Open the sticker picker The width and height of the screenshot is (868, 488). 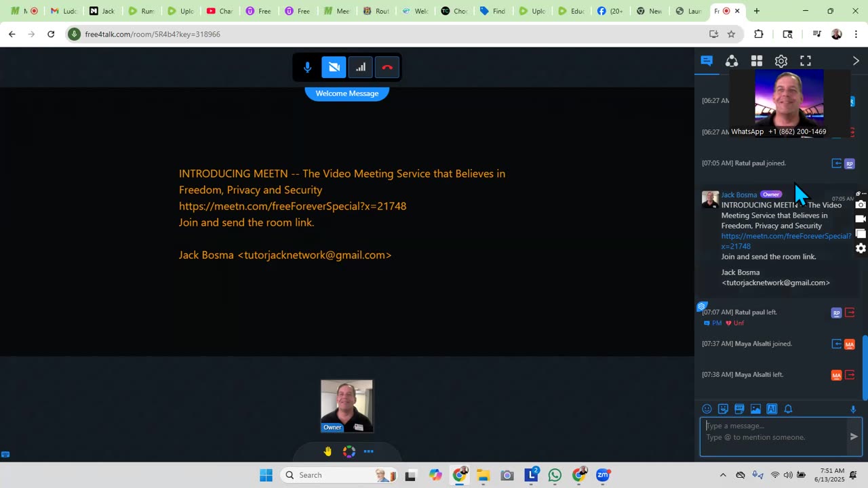coord(723,409)
